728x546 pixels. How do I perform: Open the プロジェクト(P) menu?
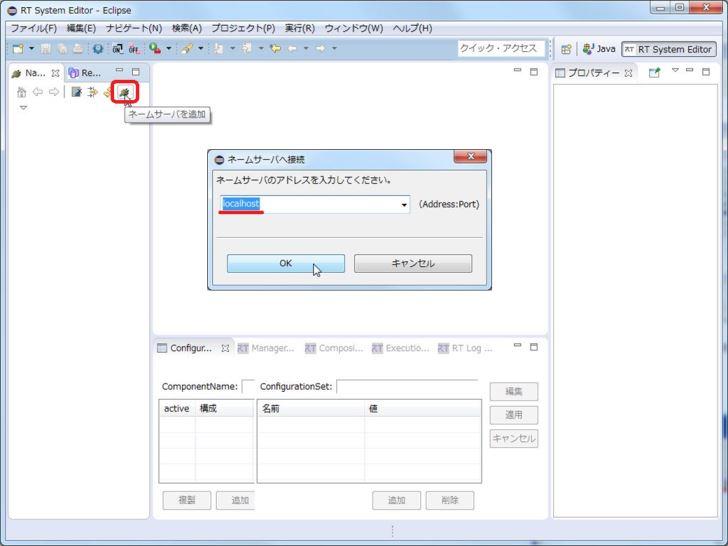243,28
